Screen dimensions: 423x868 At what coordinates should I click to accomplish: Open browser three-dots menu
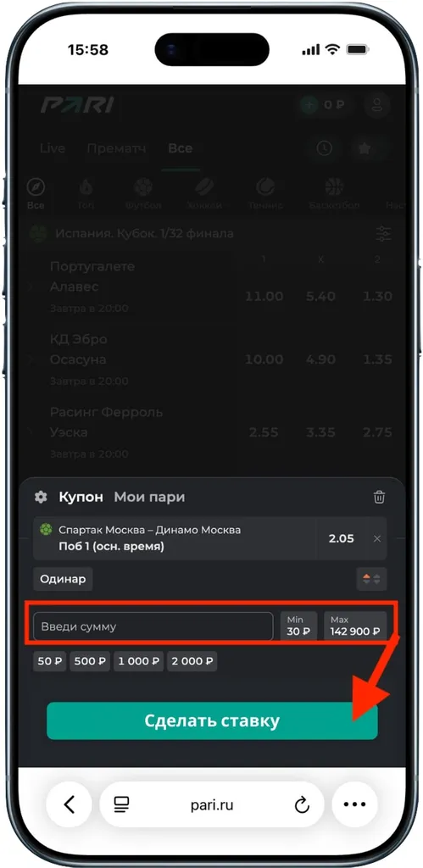[x=355, y=804]
